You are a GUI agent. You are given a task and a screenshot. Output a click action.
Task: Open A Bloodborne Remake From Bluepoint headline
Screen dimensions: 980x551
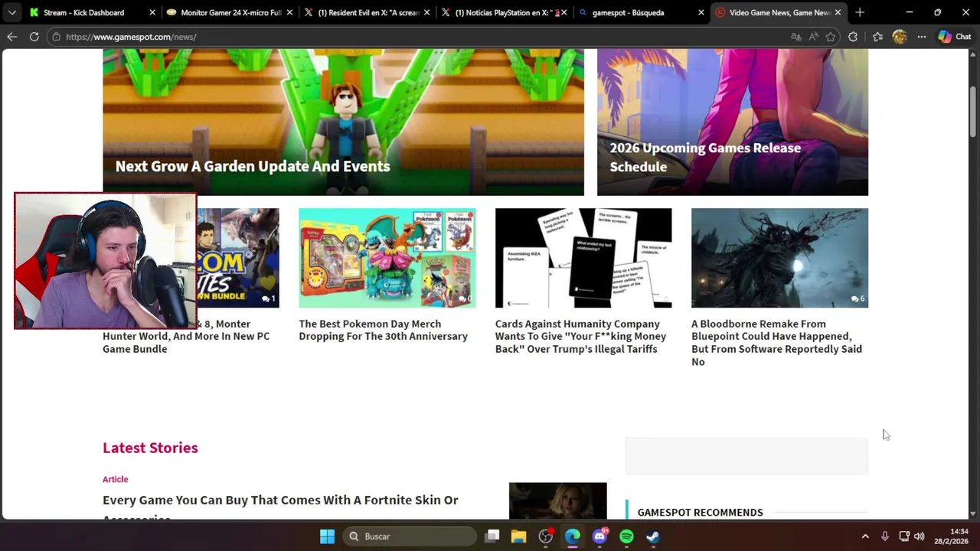[x=776, y=342]
